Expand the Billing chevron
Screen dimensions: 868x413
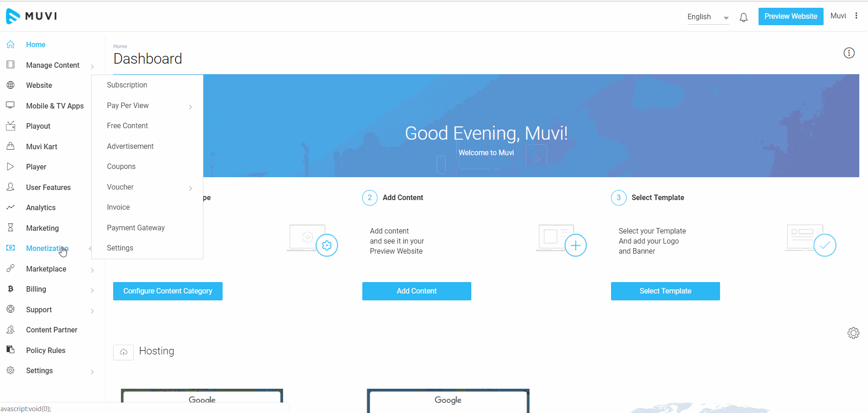(x=92, y=290)
